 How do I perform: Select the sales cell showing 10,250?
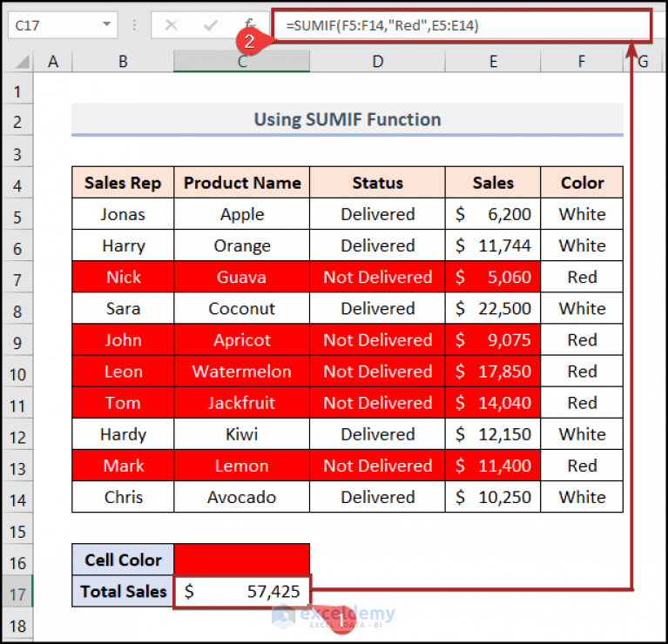pyautogui.click(x=493, y=497)
